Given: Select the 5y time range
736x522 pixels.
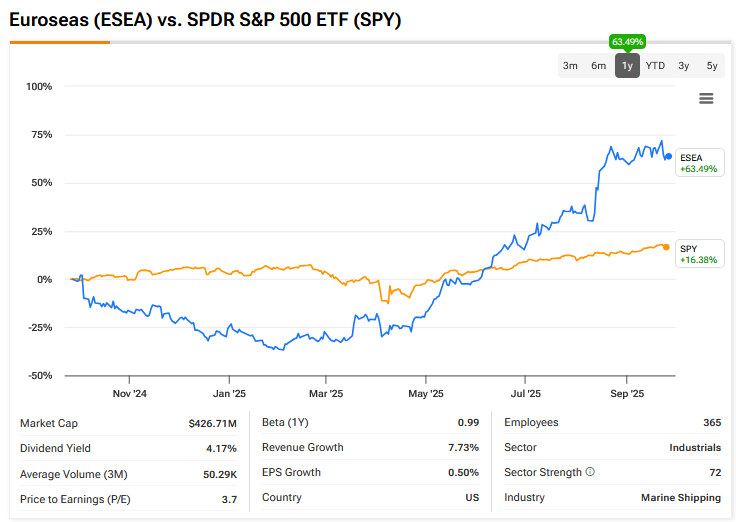Looking at the screenshot, I should coord(711,66).
